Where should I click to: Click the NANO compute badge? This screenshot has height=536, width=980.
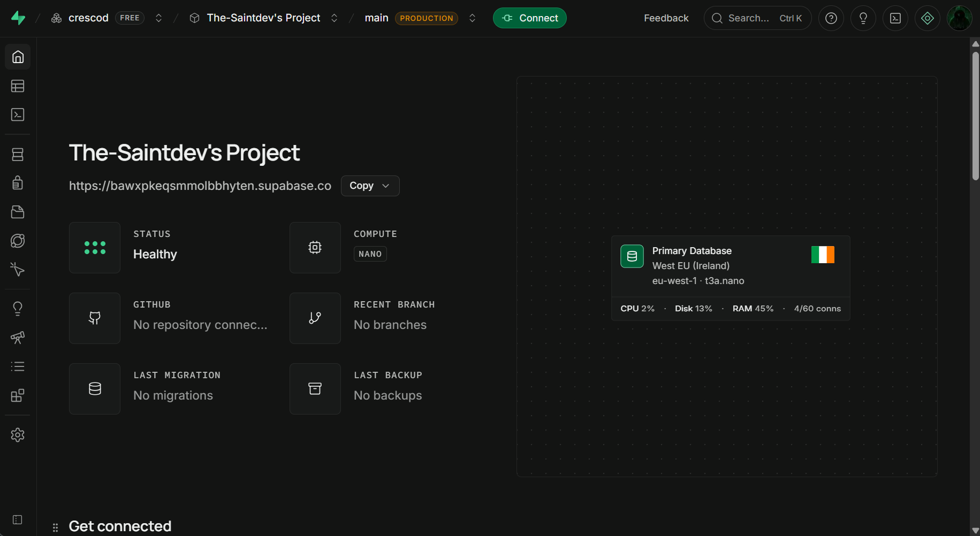(370, 254)
